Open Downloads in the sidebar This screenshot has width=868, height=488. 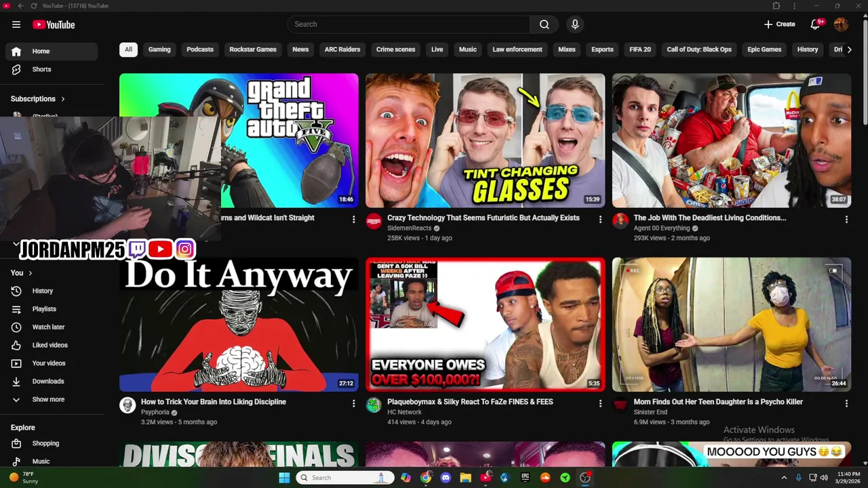pyautogui.click(x=52, y=381)
